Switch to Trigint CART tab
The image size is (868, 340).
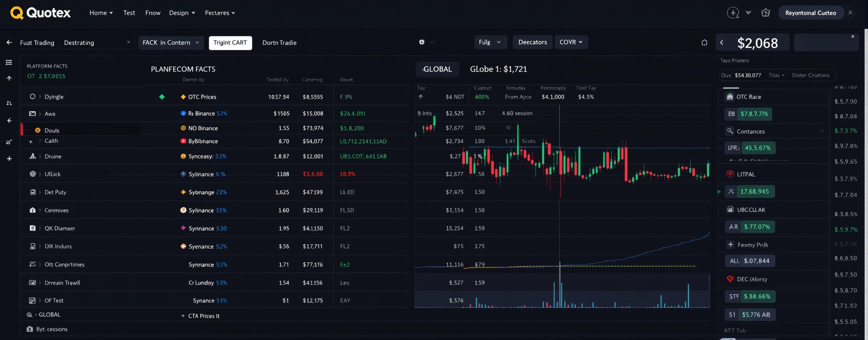(230, 43)
